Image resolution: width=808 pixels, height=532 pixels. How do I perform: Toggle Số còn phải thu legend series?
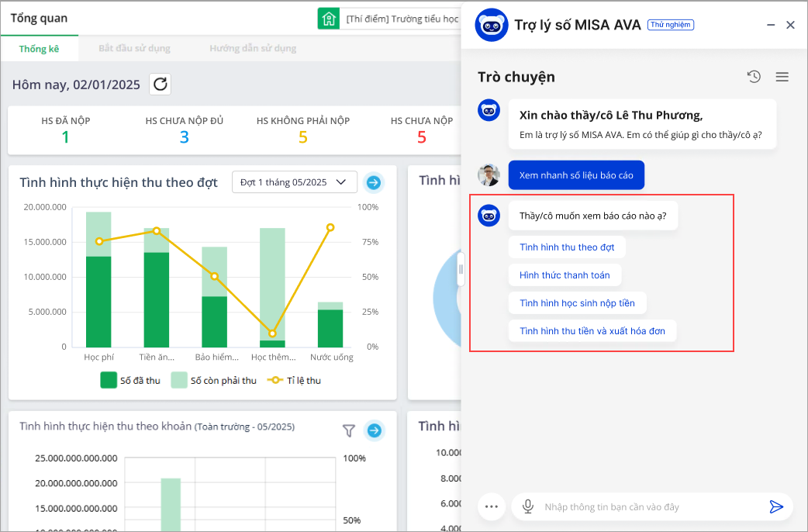(214, 381)
